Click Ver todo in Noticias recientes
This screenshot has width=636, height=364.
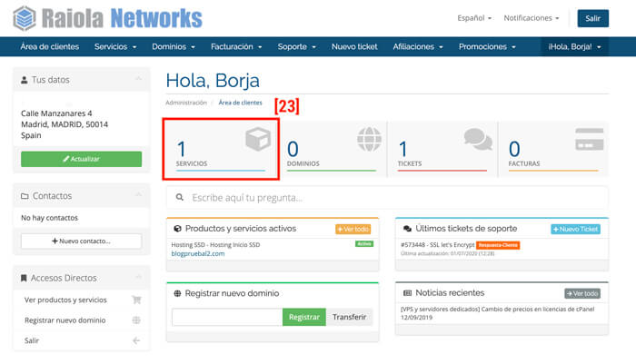[582, 293]
